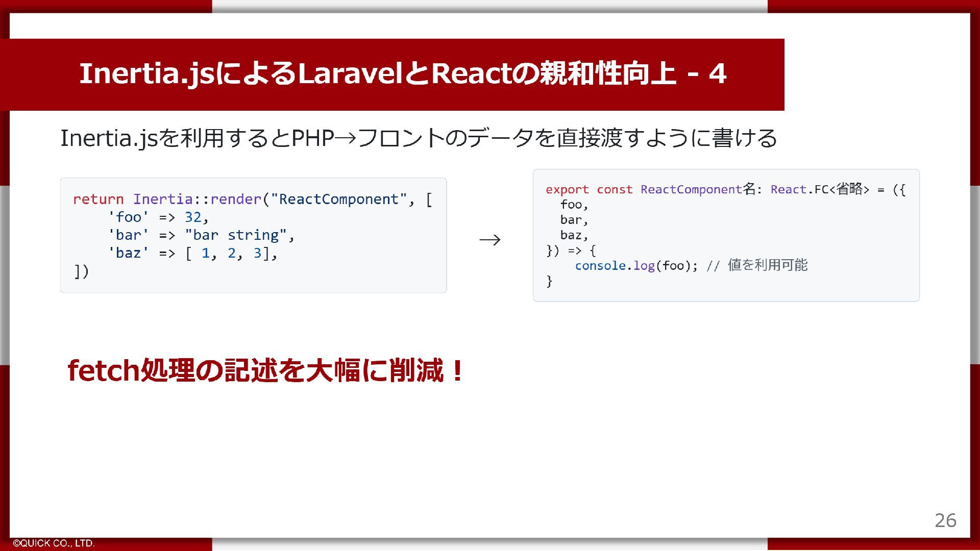Click the React.FC type annotation
This screenshot has height=551, width=980.
point(799,190)
